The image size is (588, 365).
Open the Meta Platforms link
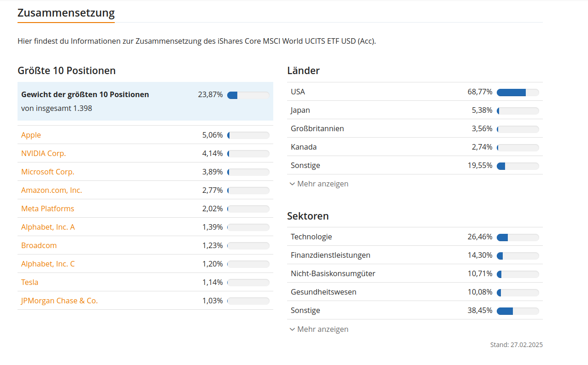(x=47, y=209)
